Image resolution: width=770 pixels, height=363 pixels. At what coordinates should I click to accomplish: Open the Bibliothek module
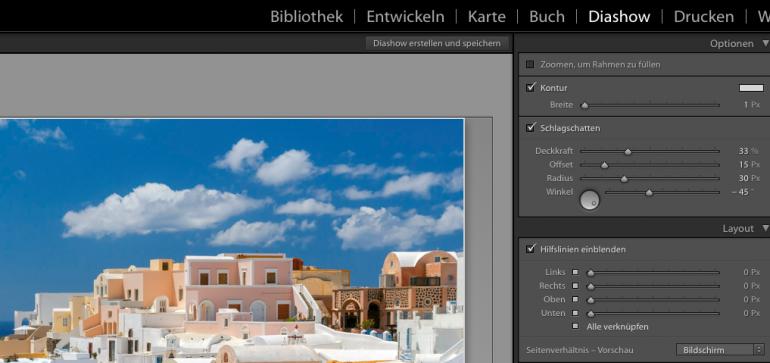[x=306, y=17]
